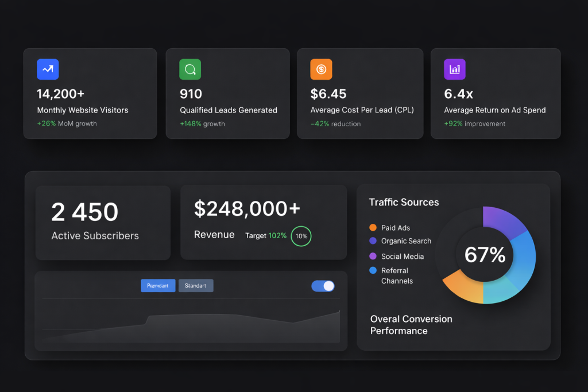The height and width of the screenshot is (392, 588).
Task: Click the orange dollar coin icon
Action: [x=321, y=69]
